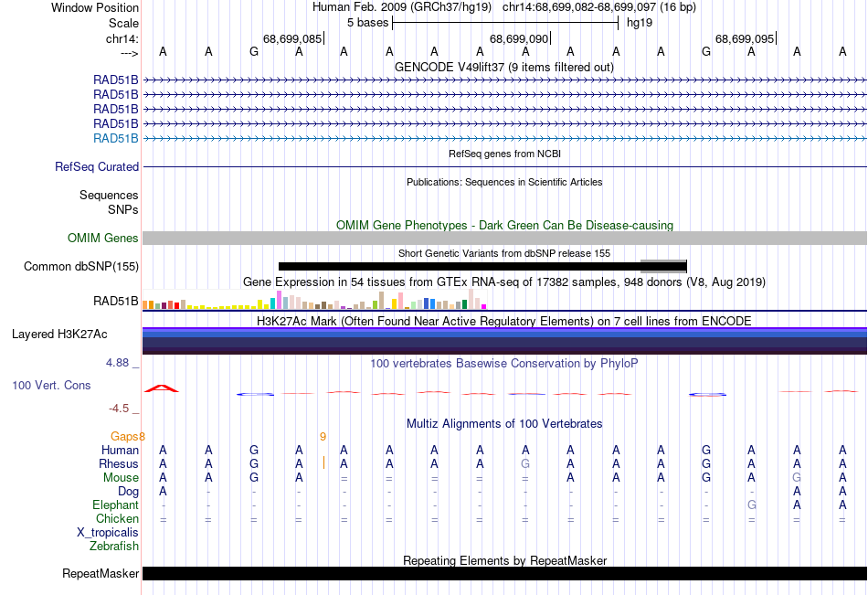The height and width of the screenshot is (595, 868).
Task: Click the hg19 label beside scale bar
Action: [x=640, y=23]
